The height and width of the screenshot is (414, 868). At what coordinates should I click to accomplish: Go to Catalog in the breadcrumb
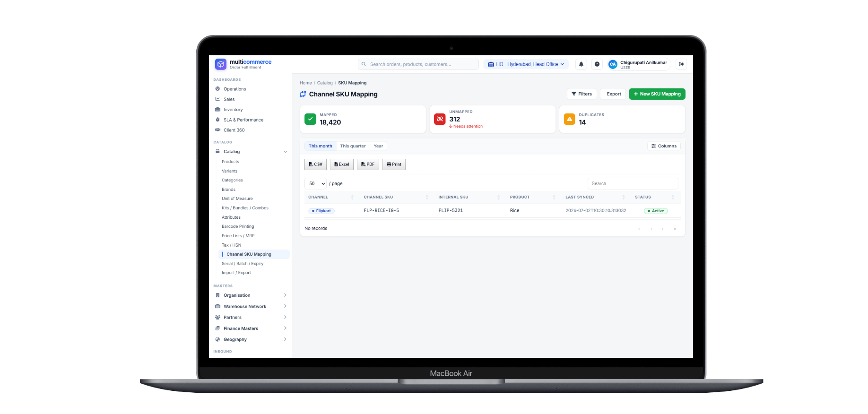tap(325, 83)
